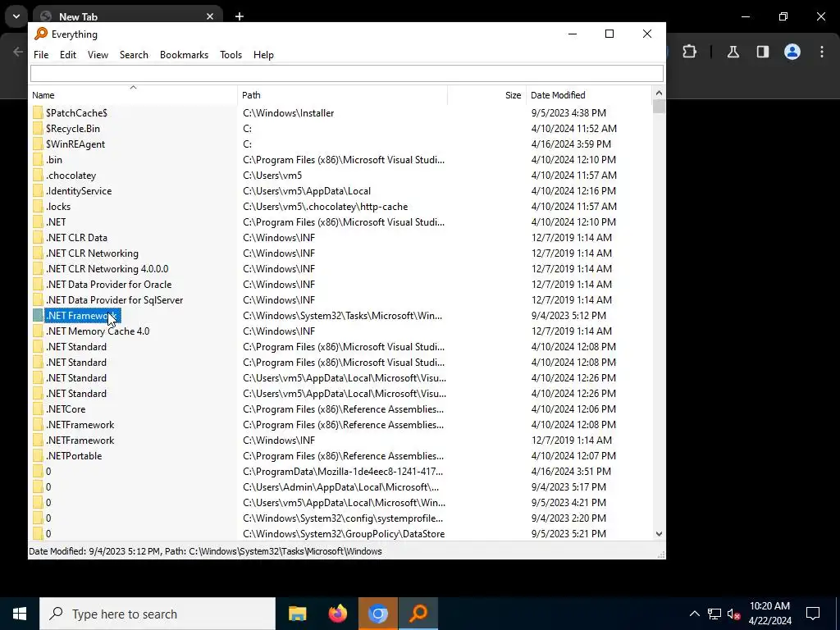Select the $WinREAgent folder icon
840x630 pixels.
click(x=38, y=144)
